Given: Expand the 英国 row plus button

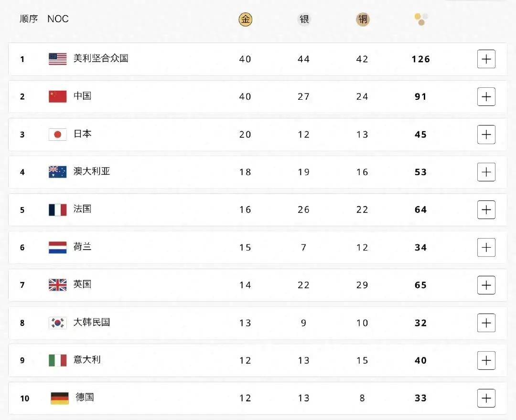Looking at the screenshot, I should click(x=486, y=285).
